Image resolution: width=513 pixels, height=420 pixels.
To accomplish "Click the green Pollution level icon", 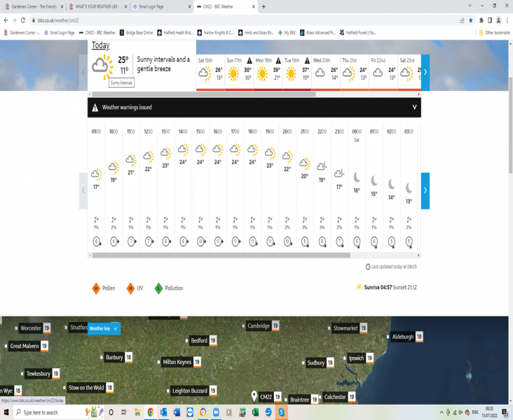I will pos(159,288).
